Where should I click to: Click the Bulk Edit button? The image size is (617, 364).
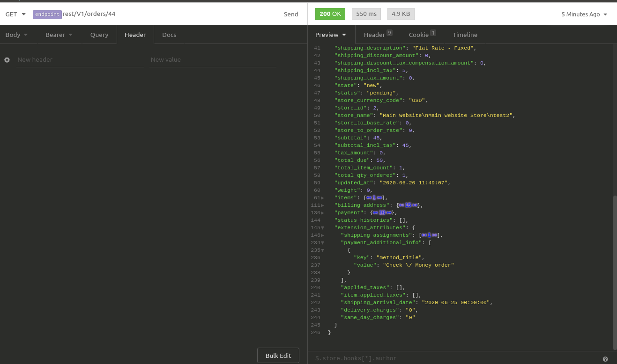(x=278, y=356)
